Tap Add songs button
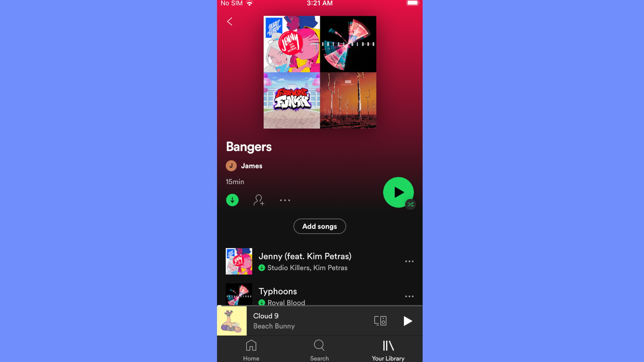644x362 pixels. click(319, 226)
